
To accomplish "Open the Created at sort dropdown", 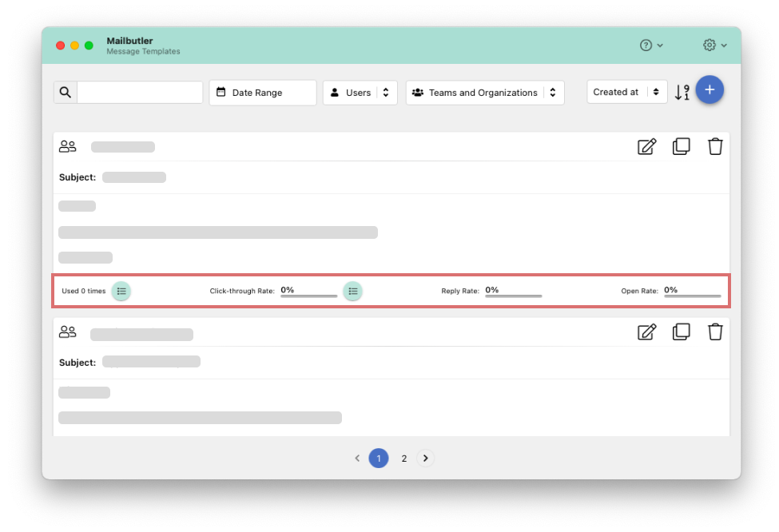I will tap(627, 92).
